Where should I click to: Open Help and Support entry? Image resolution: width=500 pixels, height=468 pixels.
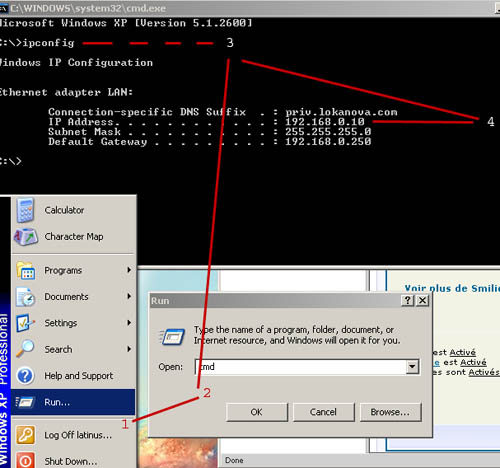73,376
